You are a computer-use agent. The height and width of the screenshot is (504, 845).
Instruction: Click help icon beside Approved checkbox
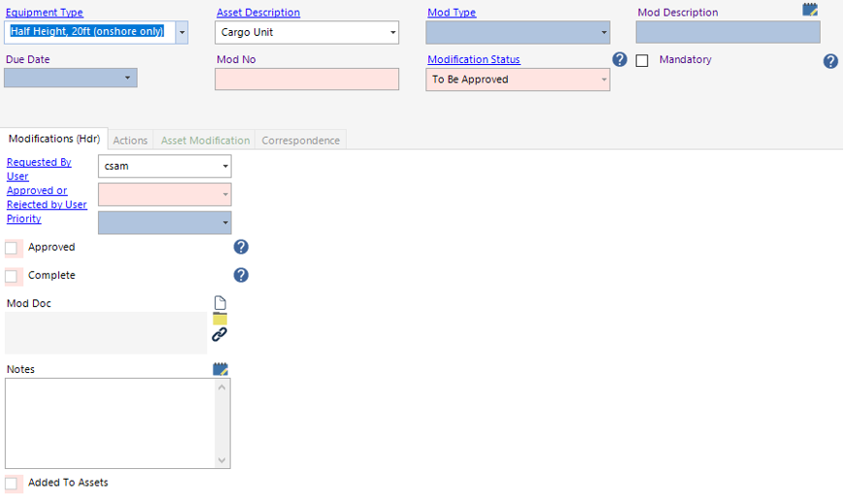pos(241,248)
